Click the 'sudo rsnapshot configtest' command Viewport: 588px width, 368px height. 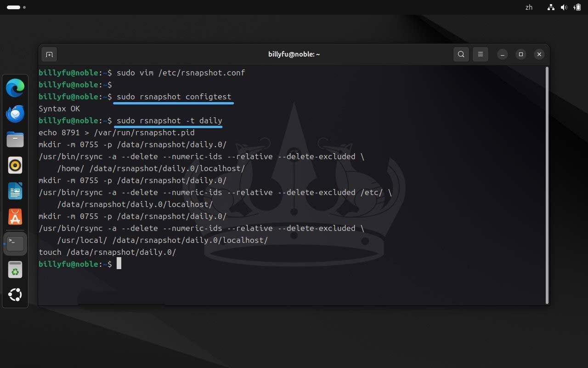(x=174, y=97)
